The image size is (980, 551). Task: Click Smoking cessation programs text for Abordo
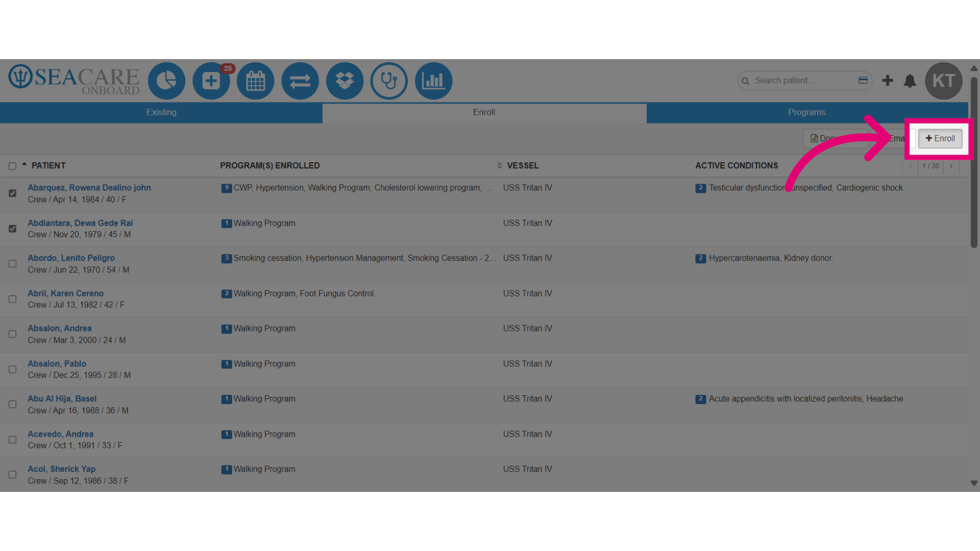[365, 258]
